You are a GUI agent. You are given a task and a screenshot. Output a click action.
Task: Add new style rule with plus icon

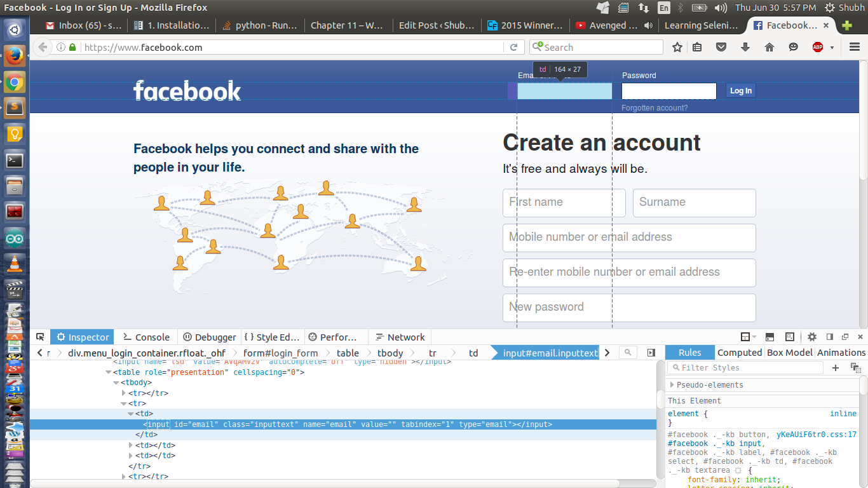[836, 368]
